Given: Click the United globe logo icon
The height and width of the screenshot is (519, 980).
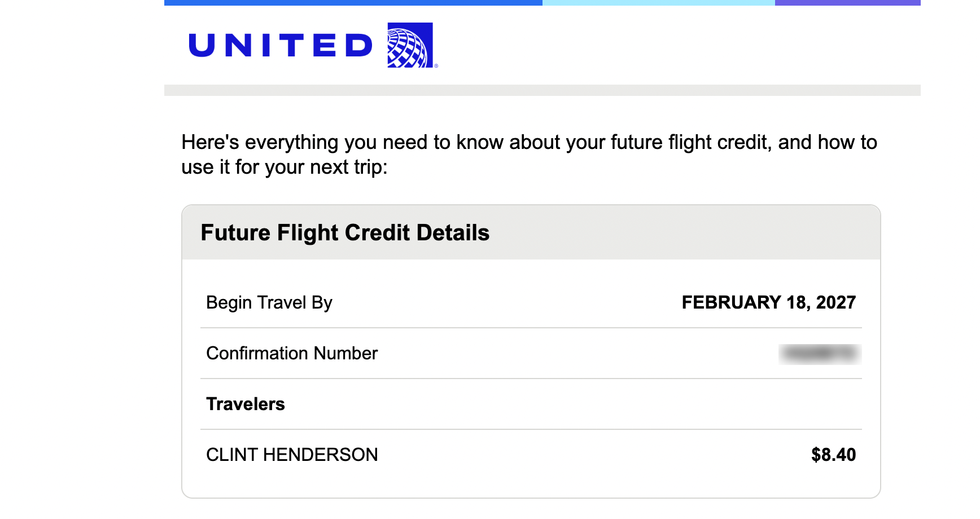Looking at the screenshot, I should pos(410,45).
